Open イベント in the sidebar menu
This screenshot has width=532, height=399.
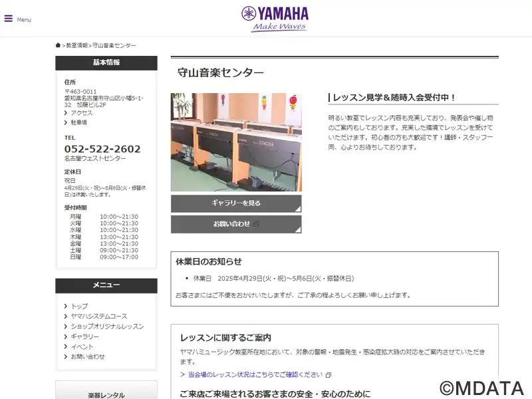82,346
